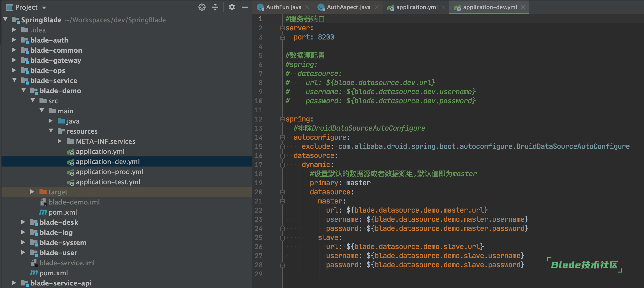Screen dimensions: 644x288
Task: Collapse the blade-service module
Action: point(14,80)
